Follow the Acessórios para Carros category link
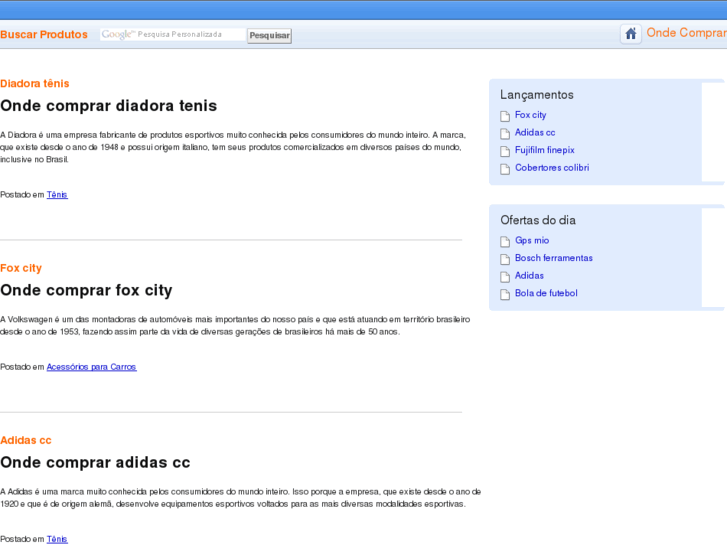This screenshot has width=727, height=545. pos(91,367)
